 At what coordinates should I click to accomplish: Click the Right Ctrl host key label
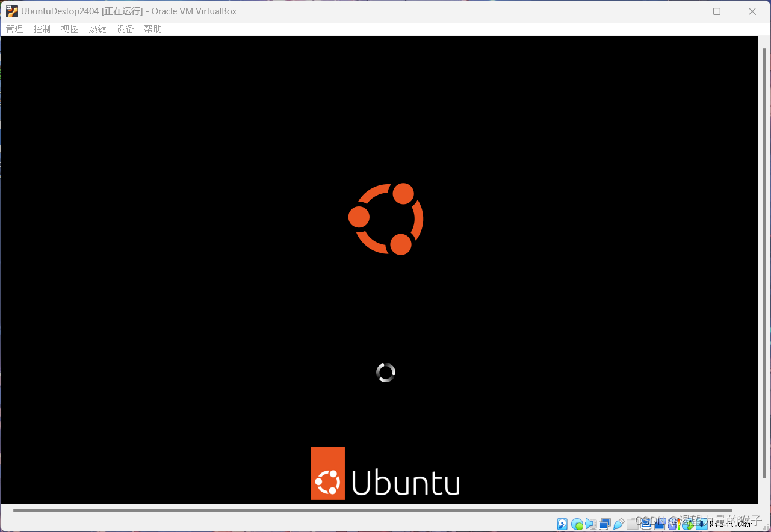coord(733,524)
